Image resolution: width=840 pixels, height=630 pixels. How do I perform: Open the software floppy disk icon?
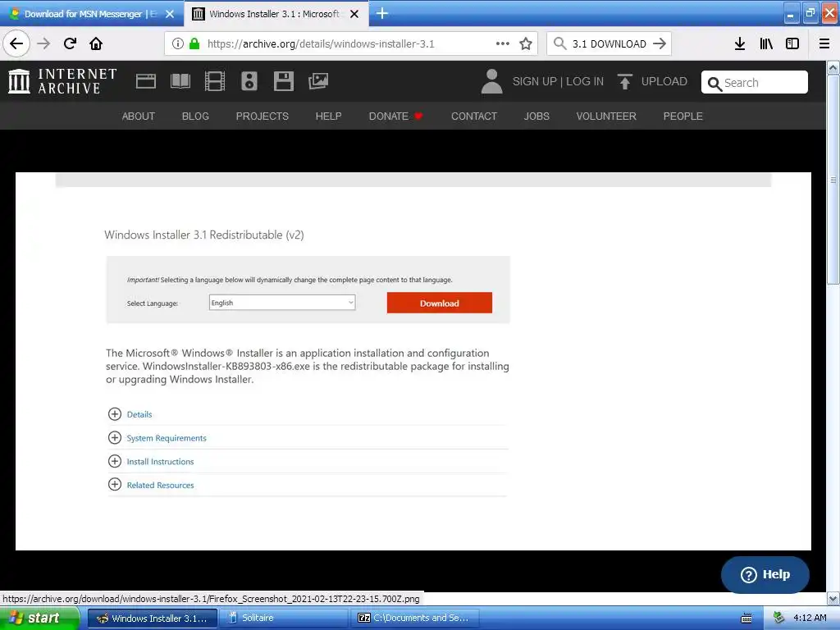click(283, 81)
